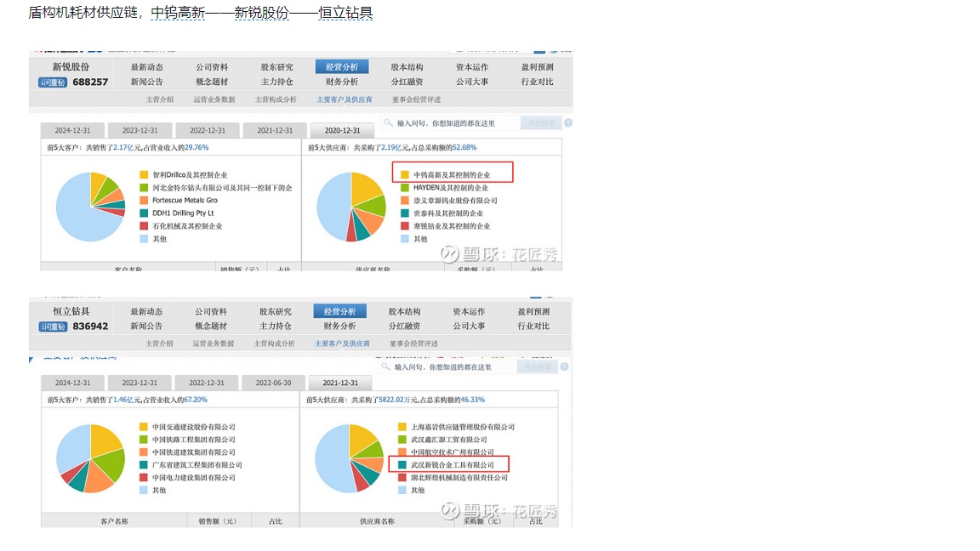Open the 中钨高新 stock link in the title
980x551 pixels.
pos(178,13)
